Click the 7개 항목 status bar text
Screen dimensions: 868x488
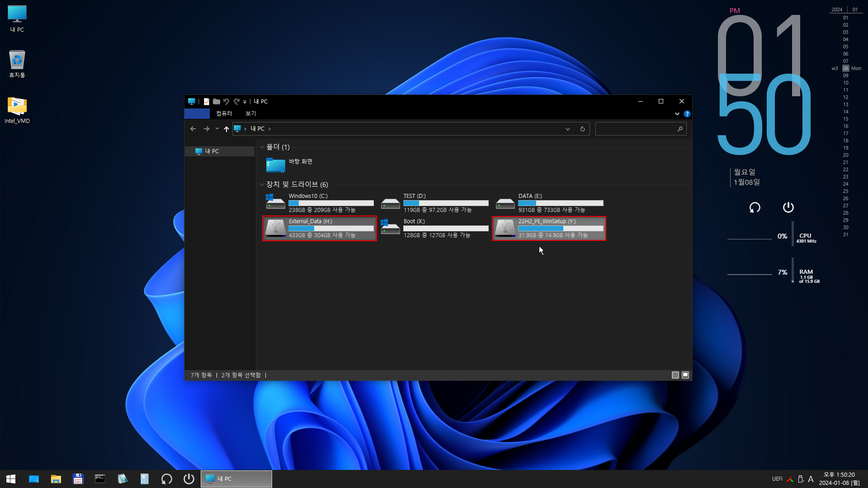pos(201,375)
